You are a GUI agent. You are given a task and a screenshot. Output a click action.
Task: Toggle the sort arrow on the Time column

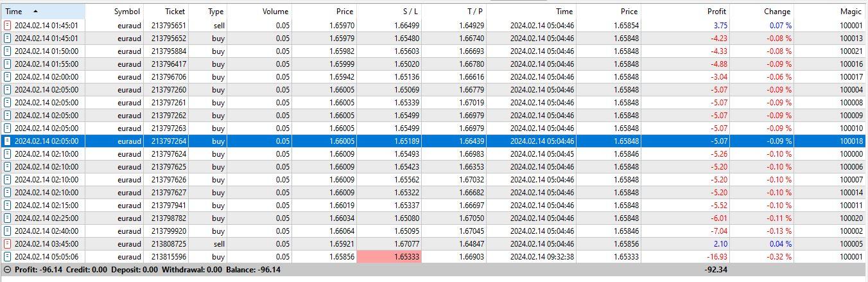click(35, 12)
